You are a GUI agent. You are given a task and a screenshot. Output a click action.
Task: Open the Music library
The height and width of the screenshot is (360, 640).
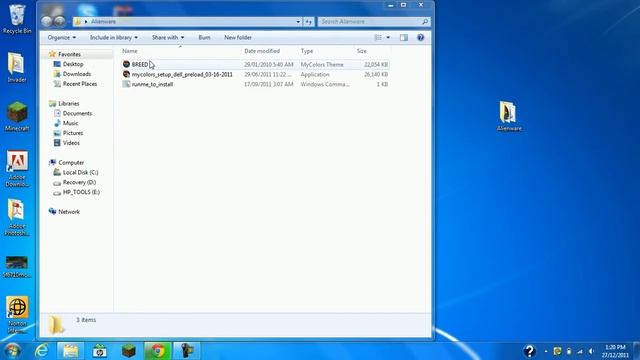point(70,123)
